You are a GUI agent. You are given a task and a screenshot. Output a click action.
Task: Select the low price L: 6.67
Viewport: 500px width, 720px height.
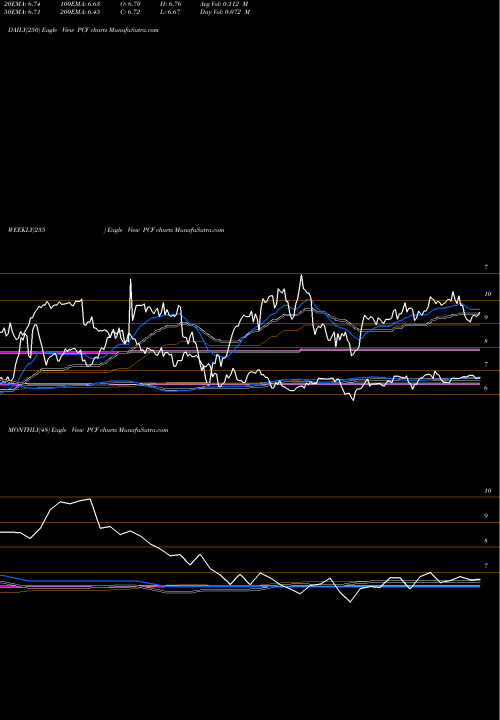172,12
